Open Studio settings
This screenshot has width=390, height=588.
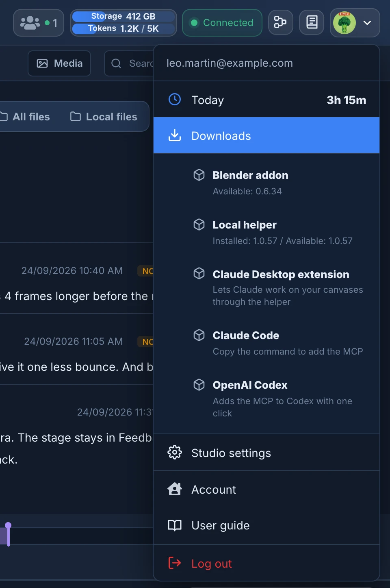pyautogui.click(x=266, y=453)
